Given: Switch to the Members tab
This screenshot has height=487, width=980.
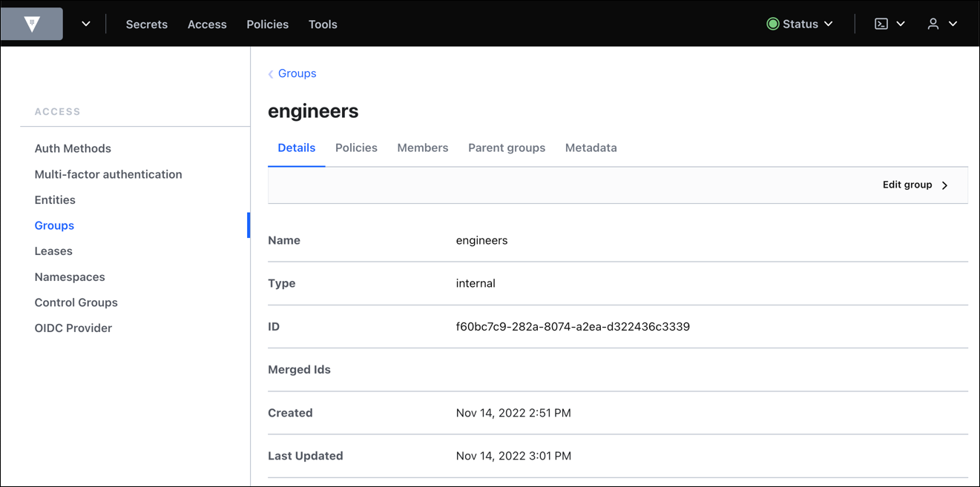Looking at the screenshot, I should [422, 148].
